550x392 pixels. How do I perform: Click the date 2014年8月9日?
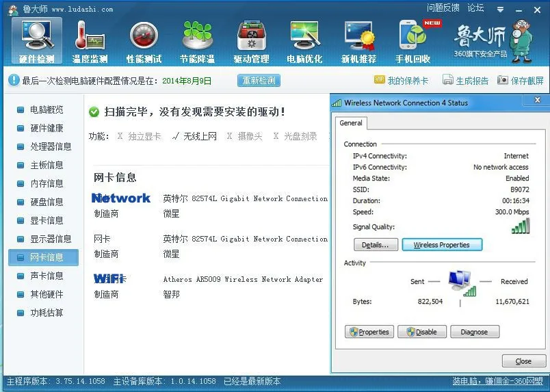(187, 81)
